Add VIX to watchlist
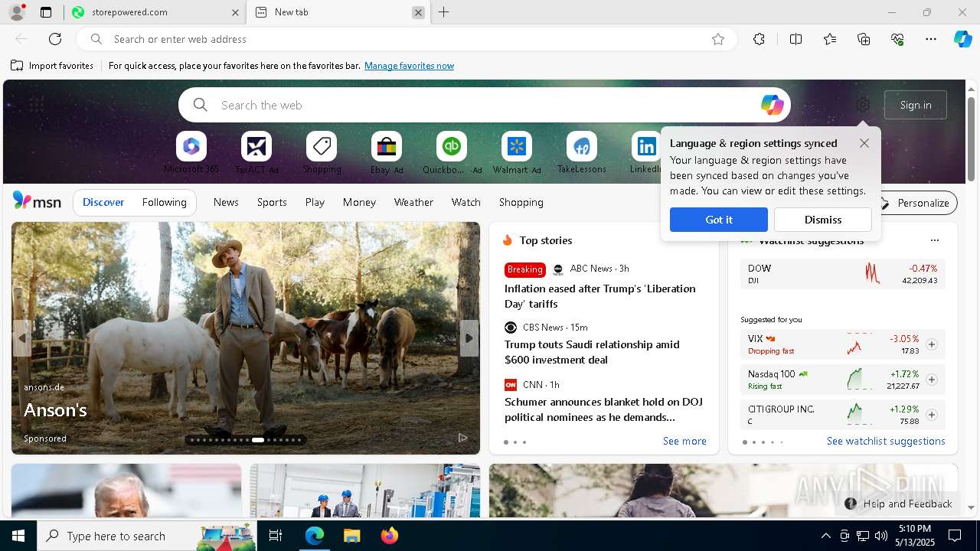 932,344
